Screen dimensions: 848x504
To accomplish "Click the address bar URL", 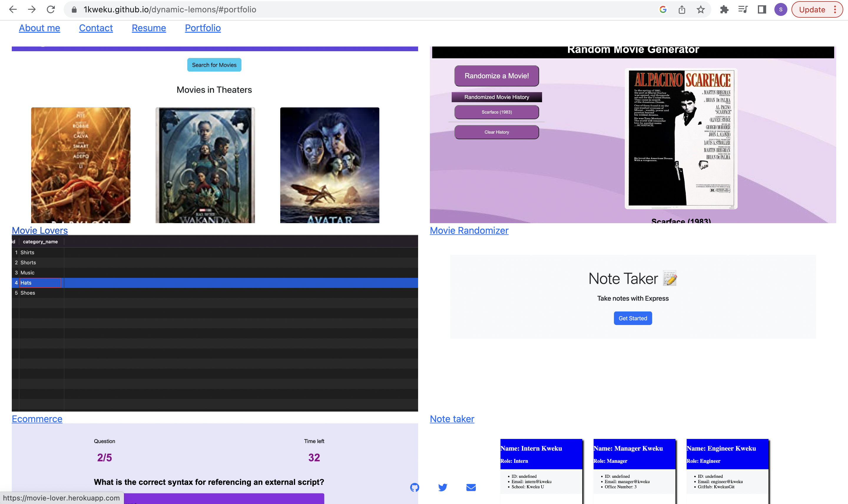I will click(170, 9).
